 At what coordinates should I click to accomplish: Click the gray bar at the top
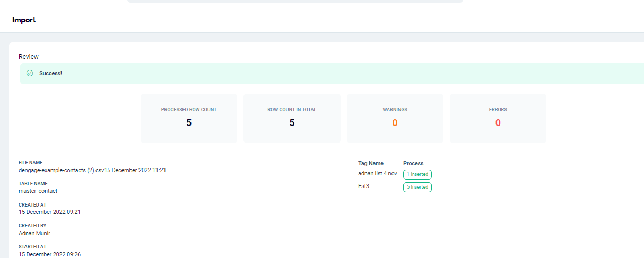(295, 1)
